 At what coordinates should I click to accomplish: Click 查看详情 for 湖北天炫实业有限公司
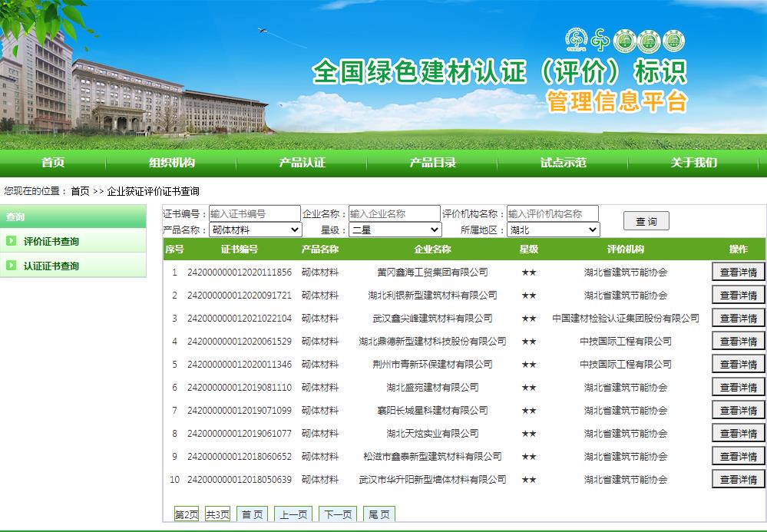[x=738, y=434]
